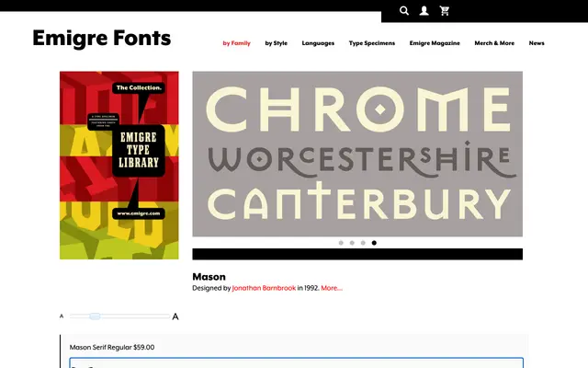
Task: Show the second carousel slide dot
Action: pyautogui.click(x=352, y=243)
